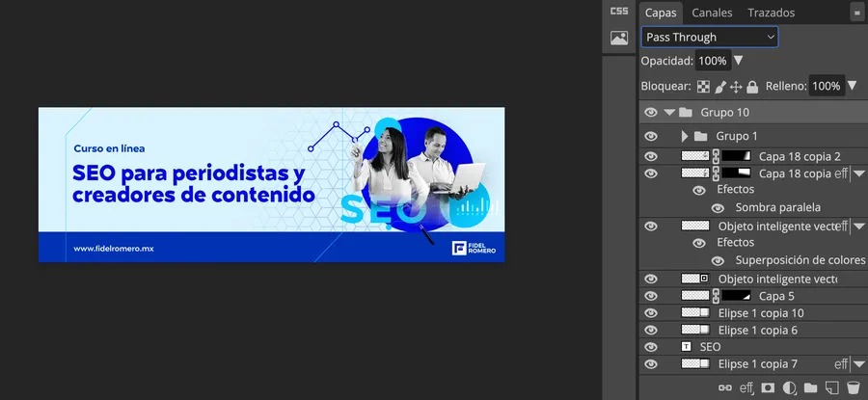Add a layer mask from bottom bar
Image resolution: width=868 pixels, height=400 pixels.
click(x=768, y=388)
